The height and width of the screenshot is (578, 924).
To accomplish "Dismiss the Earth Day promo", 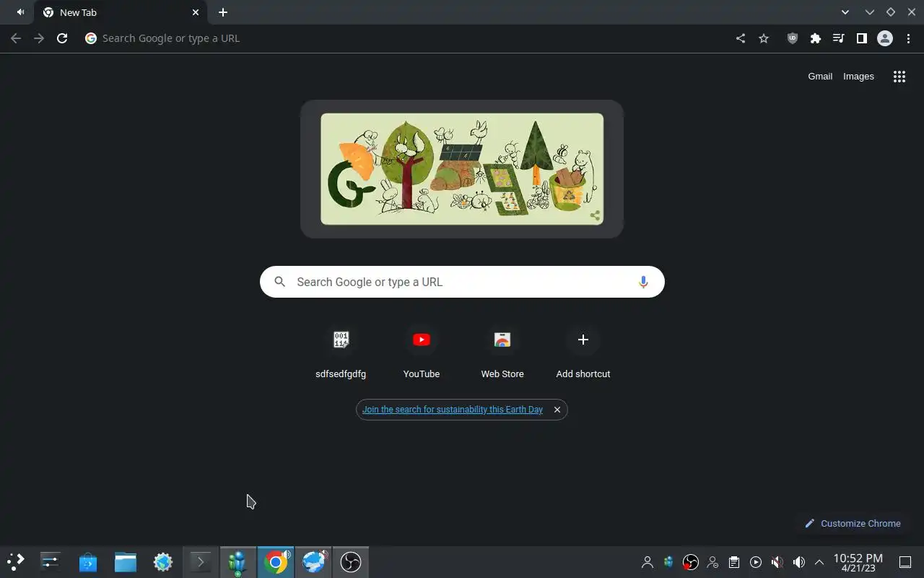I will point(557,410).
